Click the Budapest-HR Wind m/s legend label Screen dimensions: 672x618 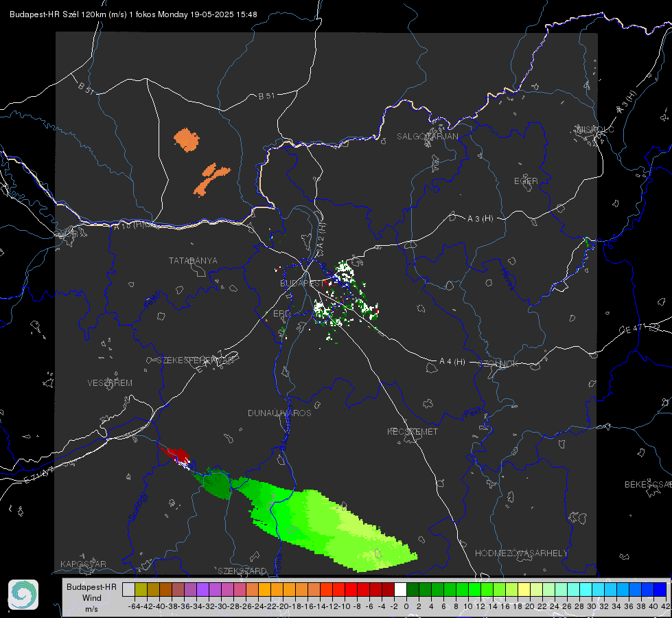pos(91,597)
